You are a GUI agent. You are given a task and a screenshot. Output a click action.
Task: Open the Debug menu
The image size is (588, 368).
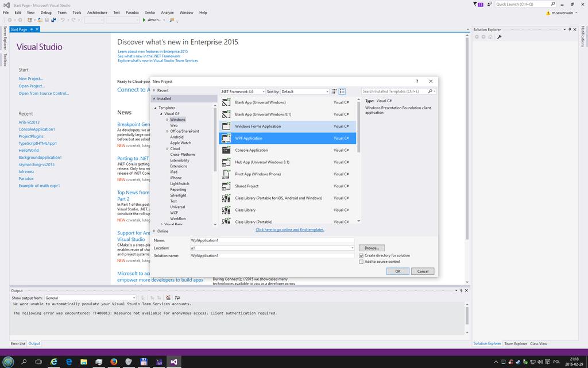[x=46, y=13]
